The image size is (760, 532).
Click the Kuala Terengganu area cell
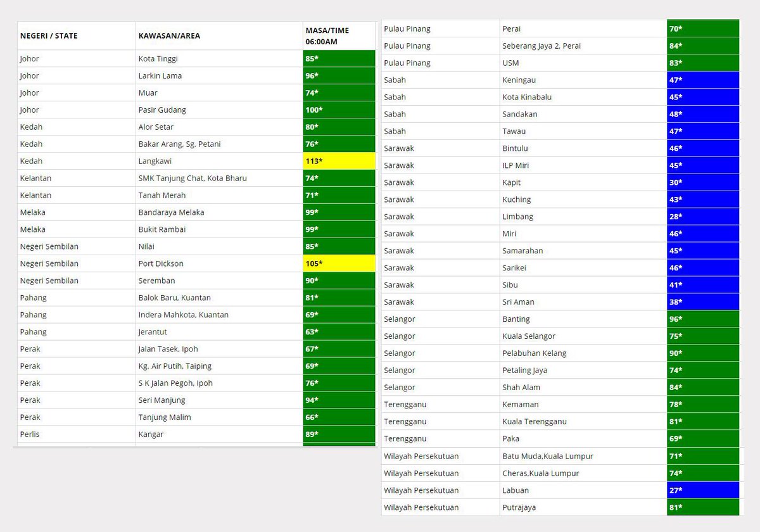click(583, 422)
